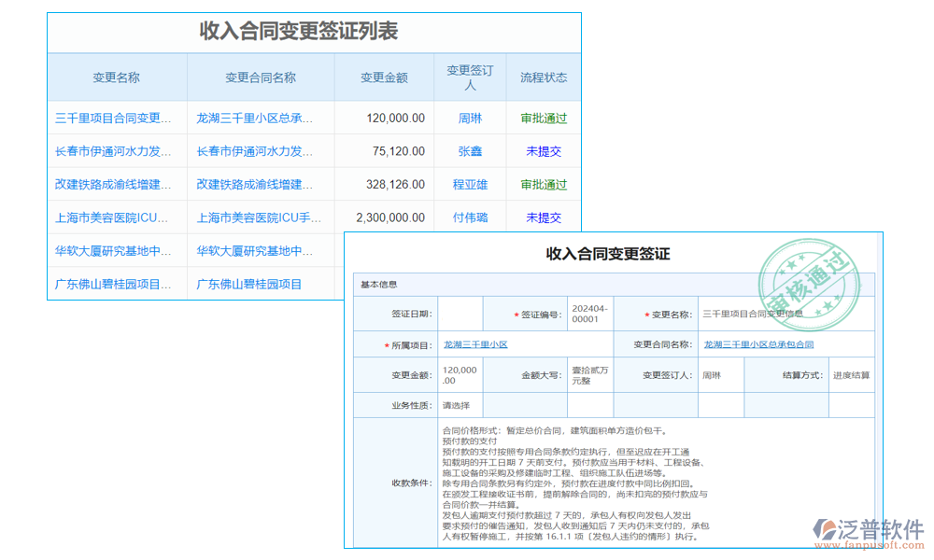Collapse the 基本信息 section header
The height and width of the screenshot is (560, 934).
coord(378,284)
